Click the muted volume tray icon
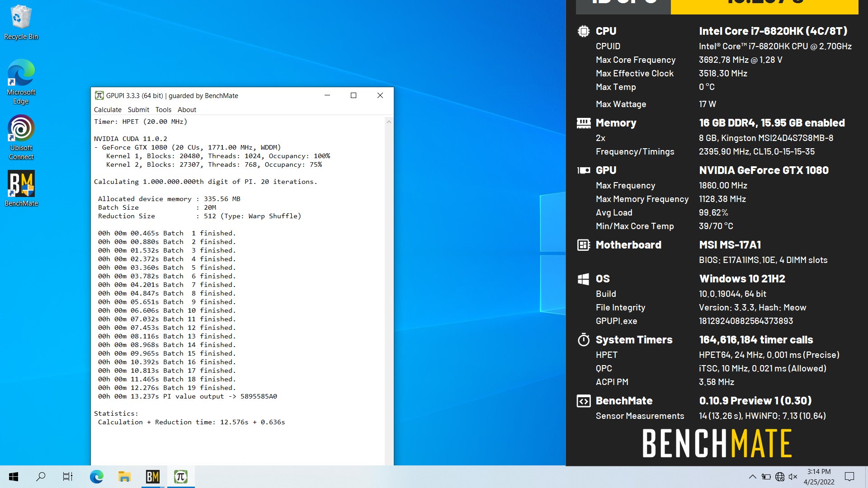The image size is (868, 488). [x=793, y=477]
